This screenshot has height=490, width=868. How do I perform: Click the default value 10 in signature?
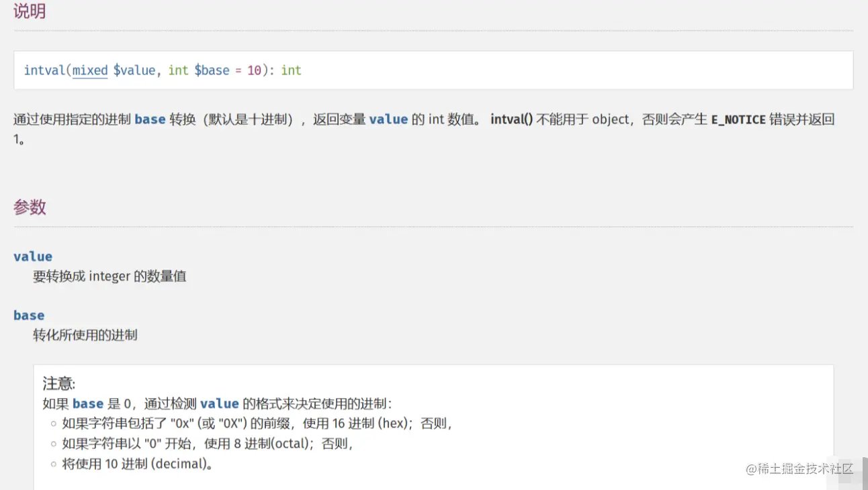pyautogui.click(x=254, y=70)
